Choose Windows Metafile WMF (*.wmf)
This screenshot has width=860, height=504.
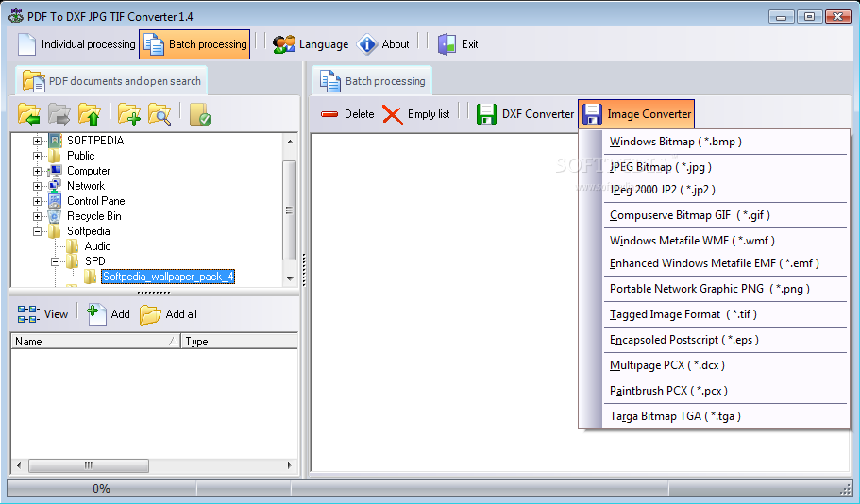click(725, 241)
